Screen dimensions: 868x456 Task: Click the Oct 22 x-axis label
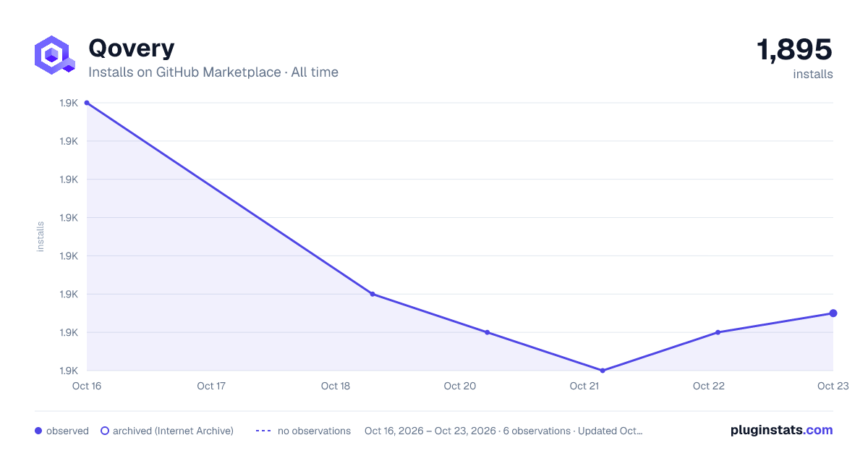point(709,386)
